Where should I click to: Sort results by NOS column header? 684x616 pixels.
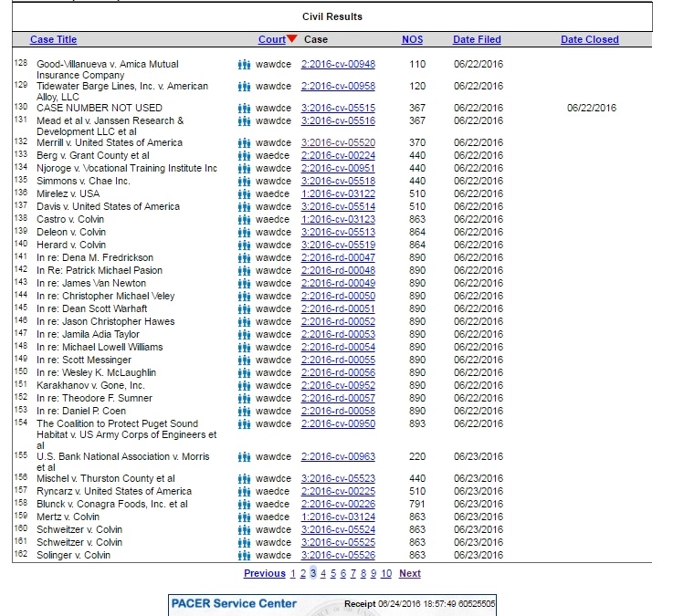[x=412, y=39]
